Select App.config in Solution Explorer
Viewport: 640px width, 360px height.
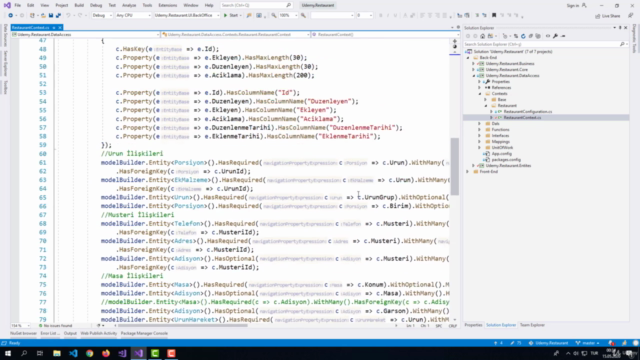[x=502, y=154]
